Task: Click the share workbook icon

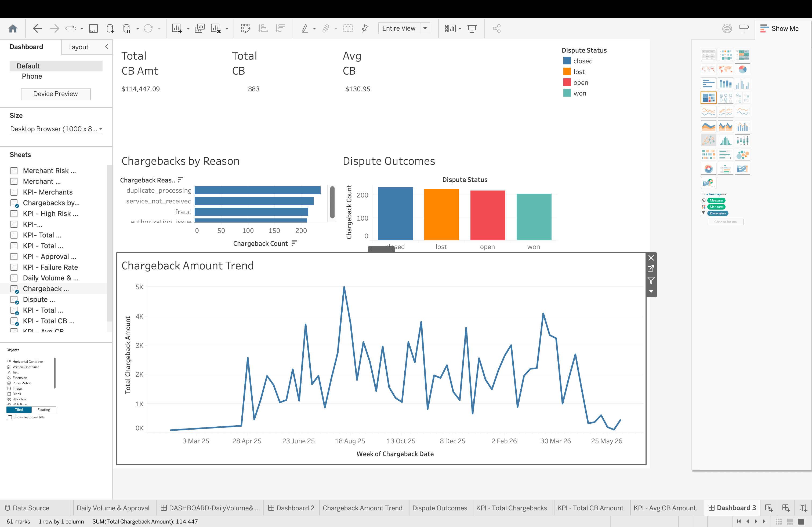Action: tap(497, 28)
